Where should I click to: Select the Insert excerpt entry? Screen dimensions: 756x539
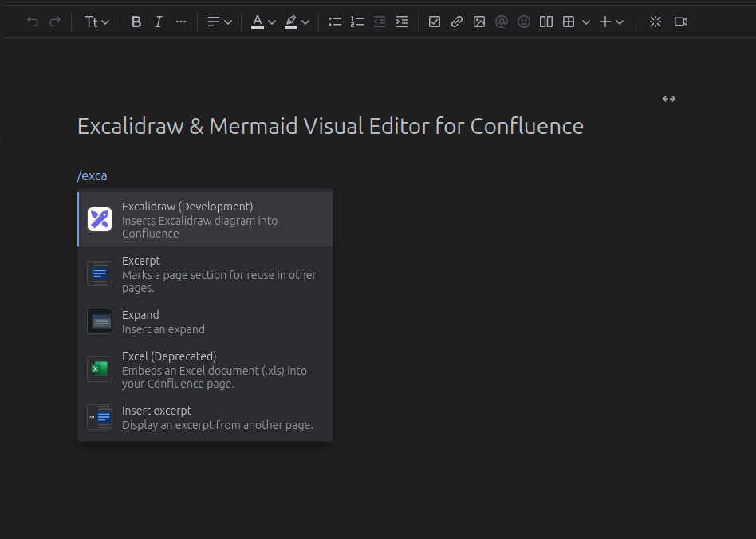206,417
